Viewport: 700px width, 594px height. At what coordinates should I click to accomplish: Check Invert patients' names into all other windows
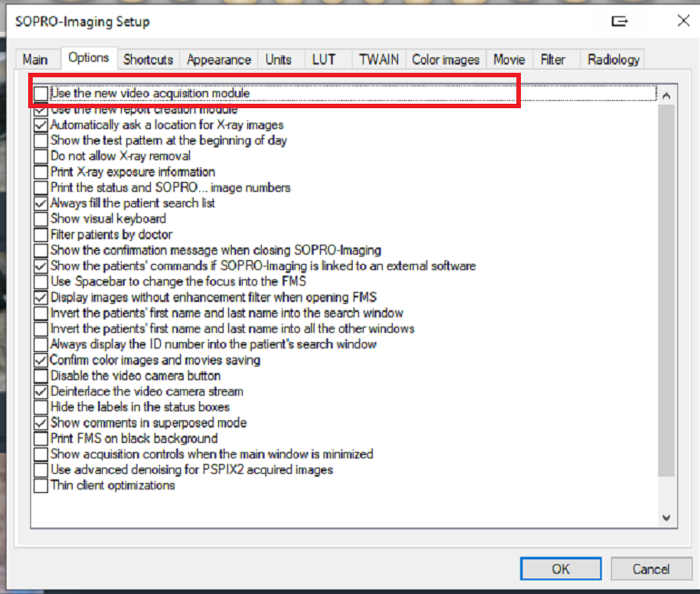tap(41, 328)
